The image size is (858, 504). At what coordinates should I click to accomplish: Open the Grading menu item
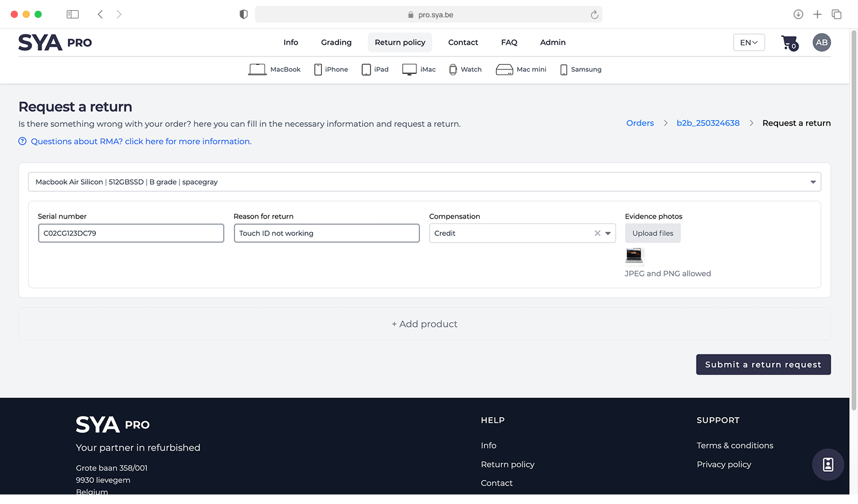336,42
